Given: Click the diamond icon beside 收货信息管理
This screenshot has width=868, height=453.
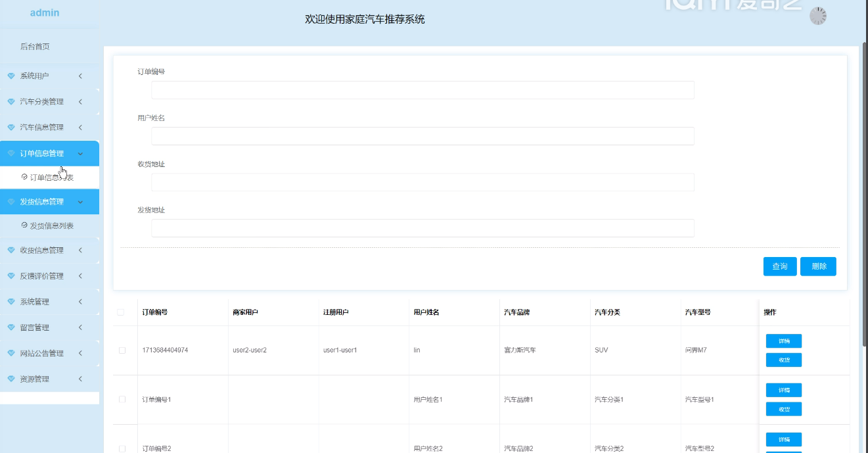Looking at the screenshot, I should 11,250.
